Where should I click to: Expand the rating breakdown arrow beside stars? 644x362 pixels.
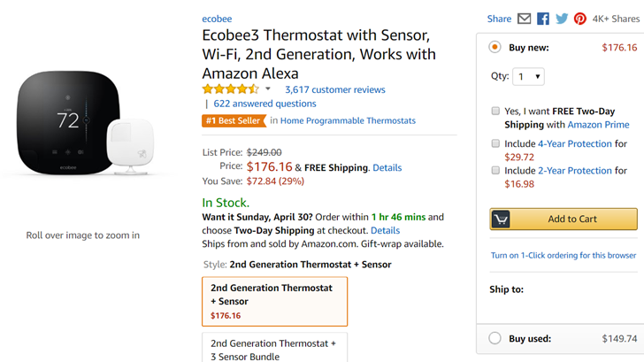[x=268, y=89]
